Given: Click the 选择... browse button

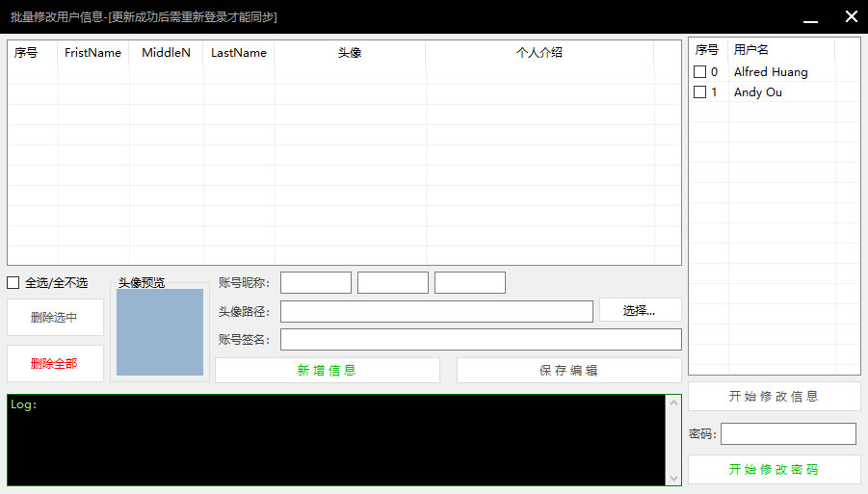Looking at the screenshot, I should (x=640, y=310).
